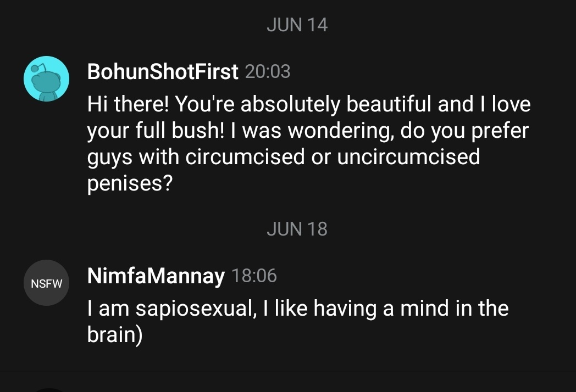Click the gray NSFW avatar badge
Screen dimensions: 576x392
coord(46,283)
